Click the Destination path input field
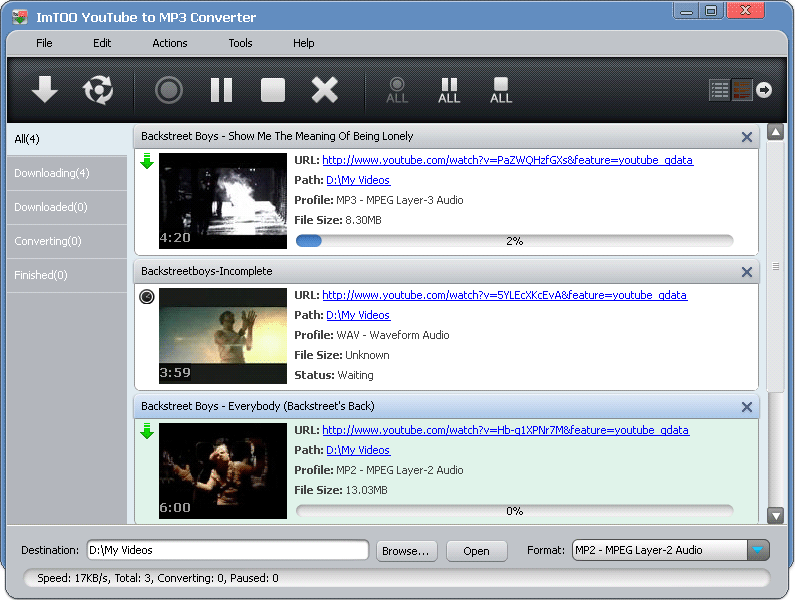The width and height of the screenshot is (795, 600). coord(228,550)
